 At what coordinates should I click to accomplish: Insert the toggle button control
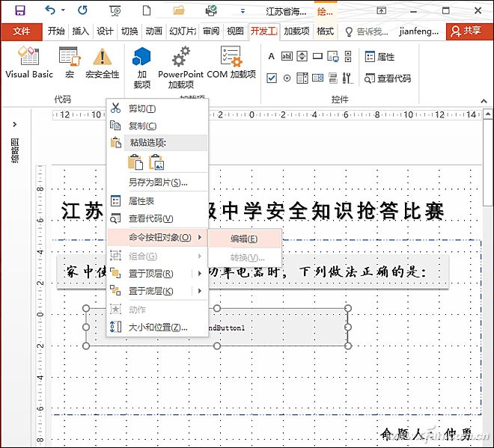coord(332,78)
